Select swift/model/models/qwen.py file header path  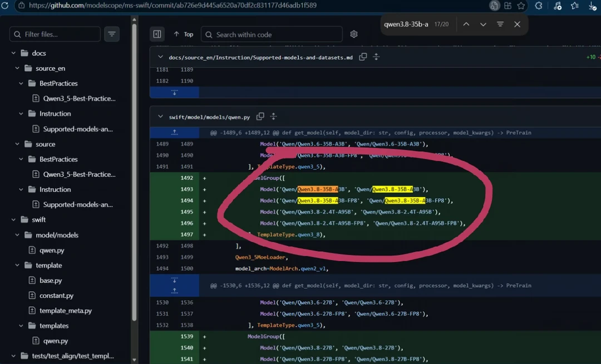(209, 117)
